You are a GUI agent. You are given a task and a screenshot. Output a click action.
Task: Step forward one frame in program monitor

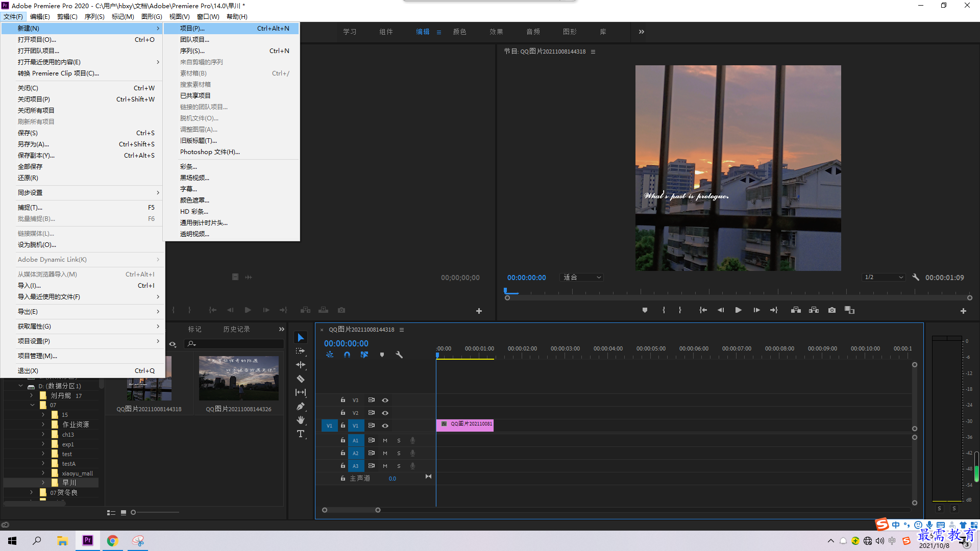click(x=756, y=310)
